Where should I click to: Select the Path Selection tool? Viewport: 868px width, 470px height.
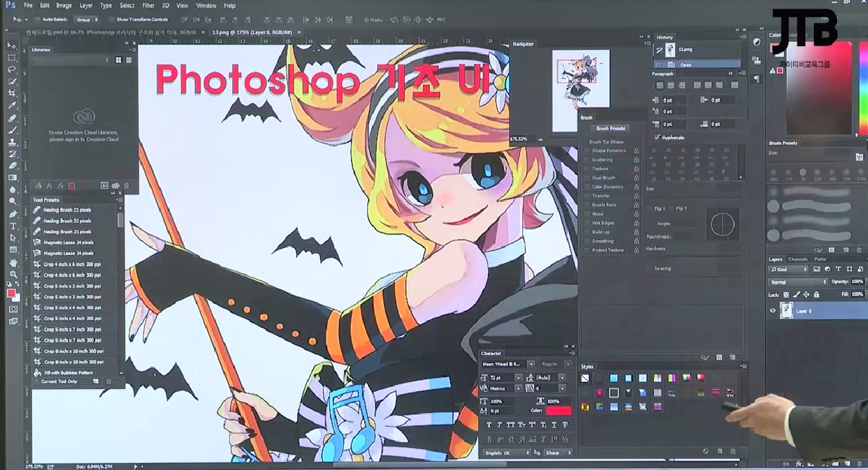[12, 238]
